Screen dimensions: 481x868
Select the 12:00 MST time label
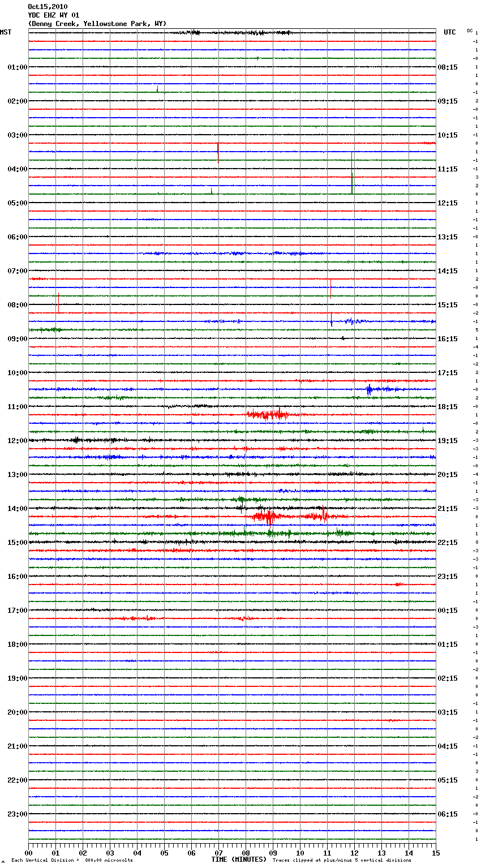tap(18, 441)
